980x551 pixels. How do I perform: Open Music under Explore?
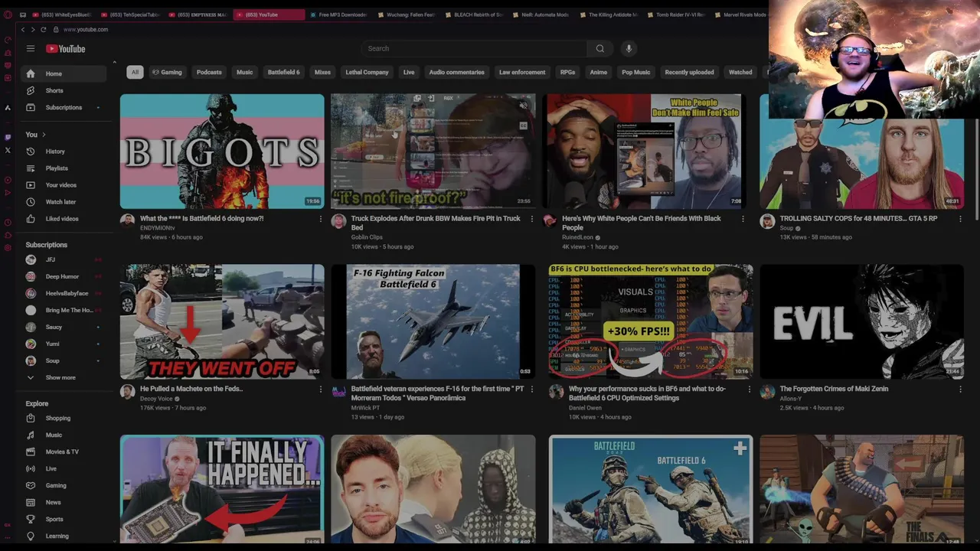point(65,435)
